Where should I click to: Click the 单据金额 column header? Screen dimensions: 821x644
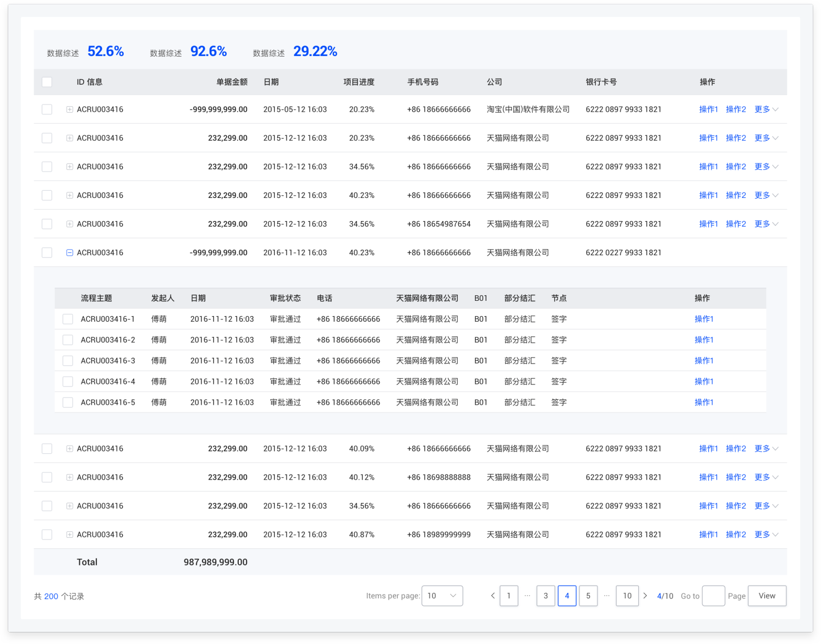(x=232, y=82)
